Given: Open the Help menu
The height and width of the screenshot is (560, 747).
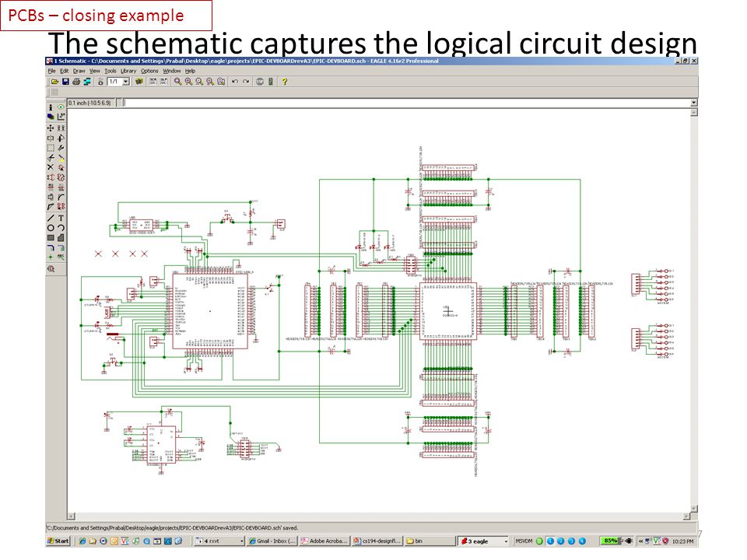Looking at the screenshot, I should point(190,71).
